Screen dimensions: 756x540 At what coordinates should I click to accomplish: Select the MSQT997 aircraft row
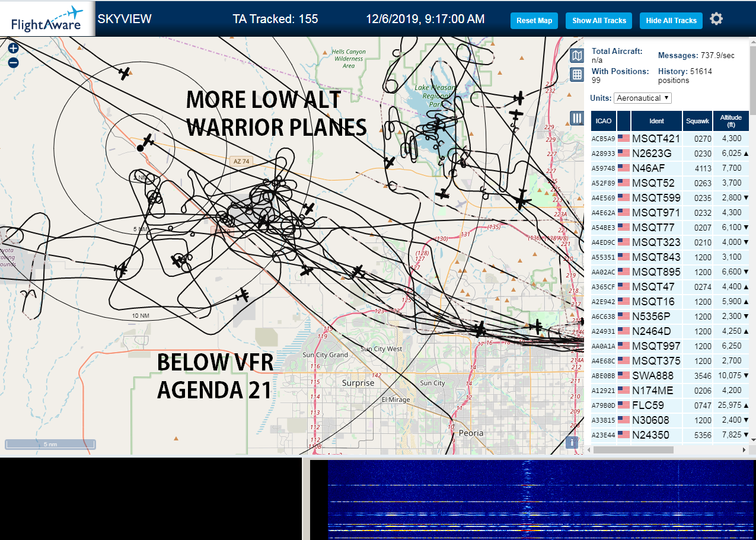pyautogui.click(x=670, y=346)
